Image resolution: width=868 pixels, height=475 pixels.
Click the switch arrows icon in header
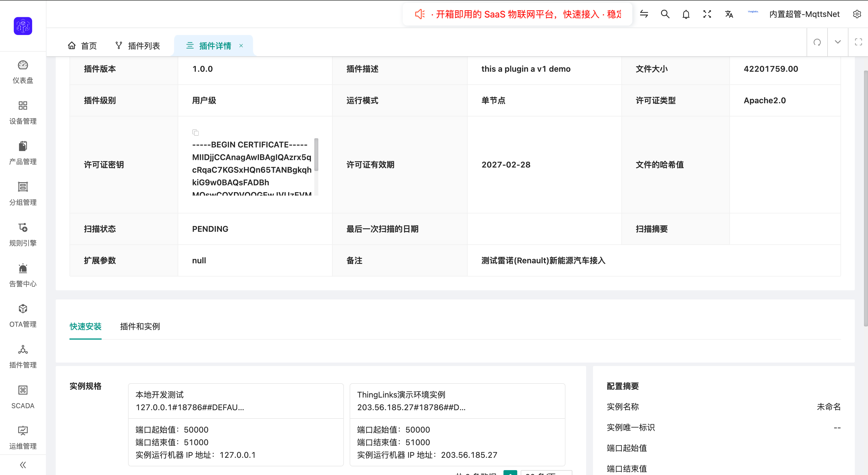[x=644, y=14]
